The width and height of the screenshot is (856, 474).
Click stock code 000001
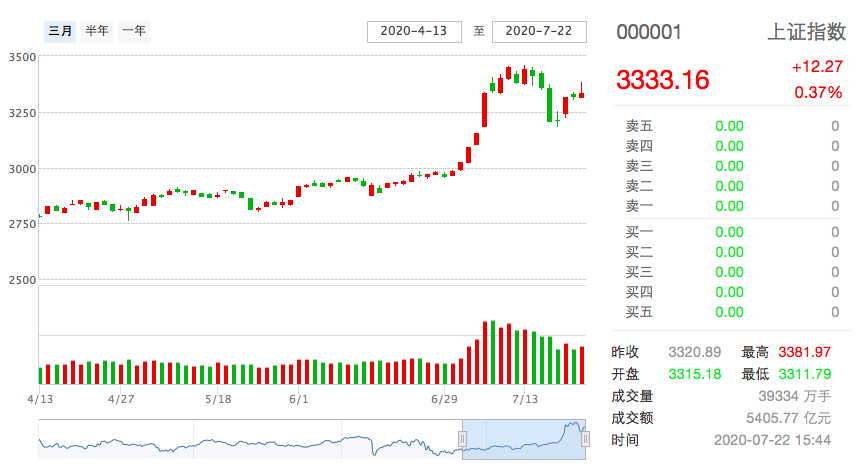coord(649,32)
